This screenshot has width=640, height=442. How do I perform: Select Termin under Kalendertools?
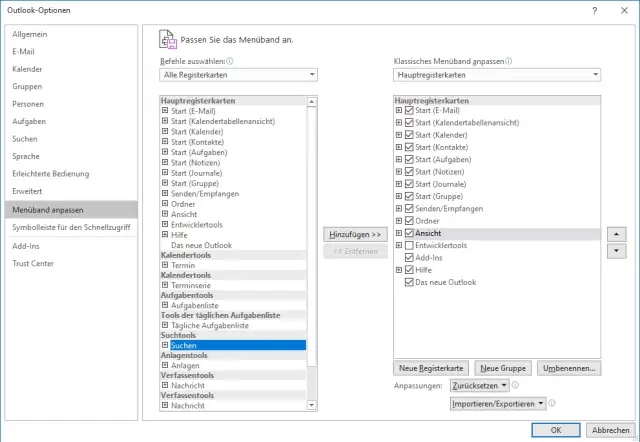click(183, 265)
